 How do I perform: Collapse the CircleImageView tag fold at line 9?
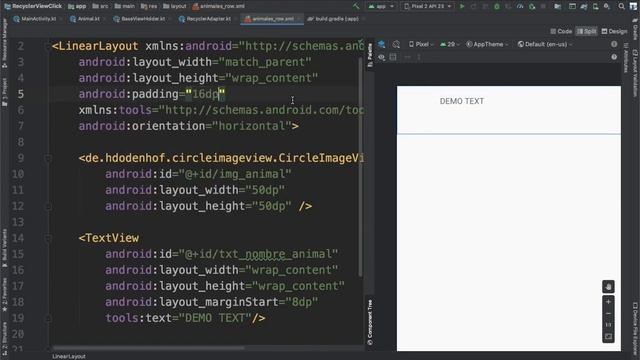pyautogui.click(x=48, y=158)
